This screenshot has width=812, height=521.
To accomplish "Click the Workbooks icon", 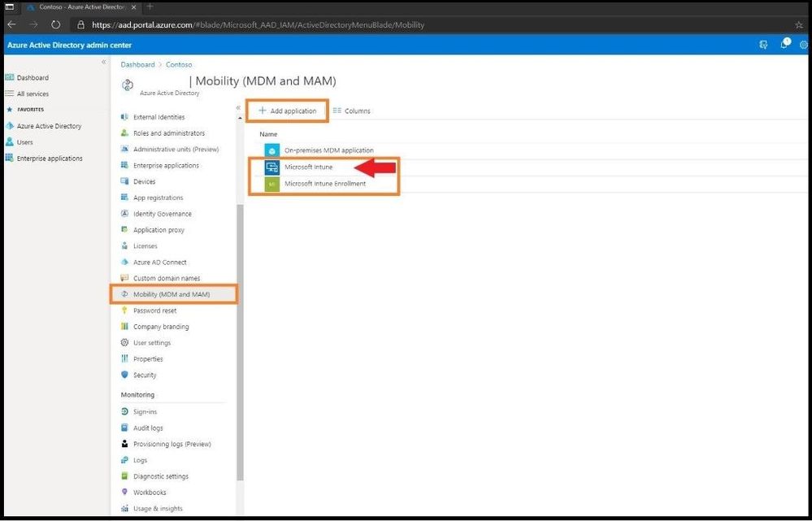I will (x=124, y=492).
